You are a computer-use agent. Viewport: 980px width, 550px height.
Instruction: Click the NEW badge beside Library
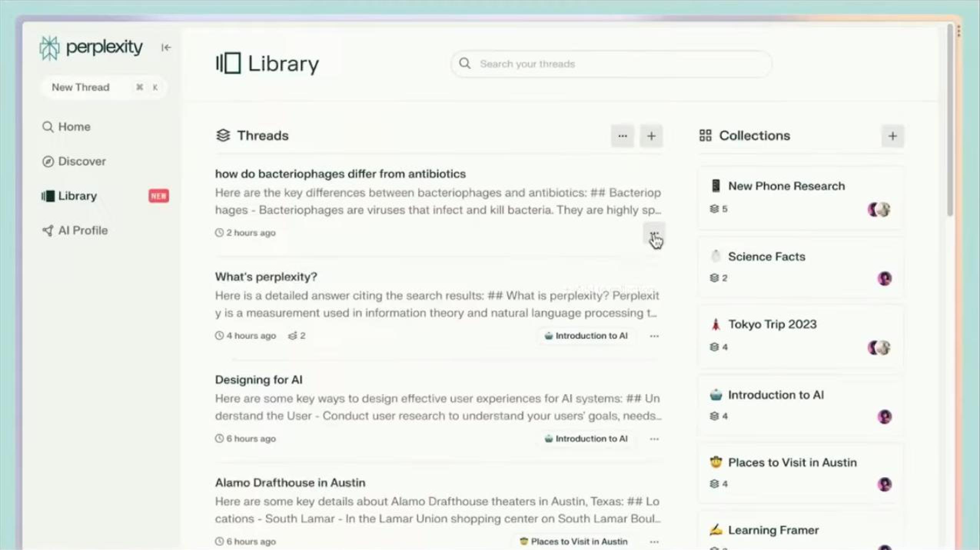click(159, 196)
